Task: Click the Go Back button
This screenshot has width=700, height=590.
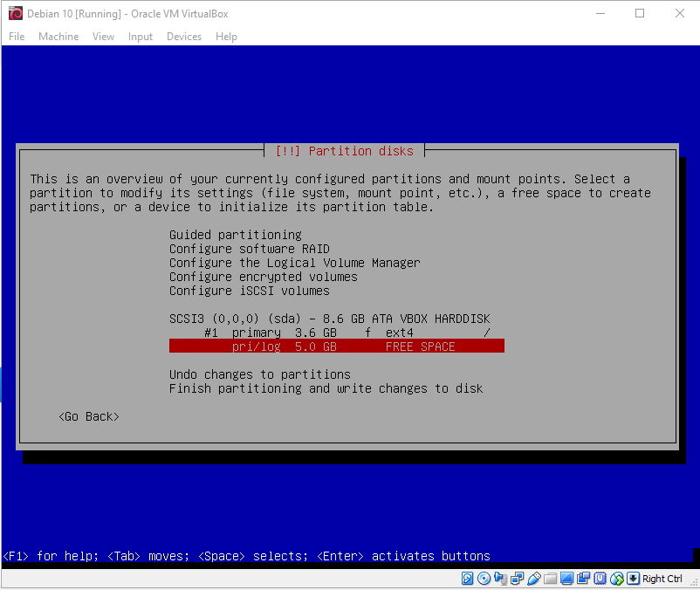Action: click(x=89, y=416)
